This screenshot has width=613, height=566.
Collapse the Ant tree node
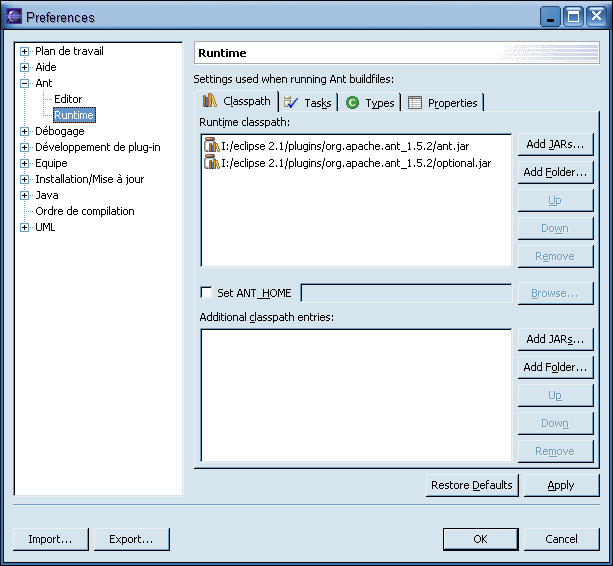(25, 83)
